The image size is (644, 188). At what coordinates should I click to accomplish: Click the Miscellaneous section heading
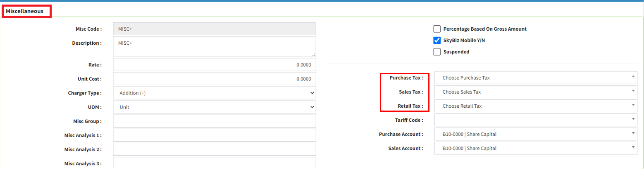click(25, 12)
